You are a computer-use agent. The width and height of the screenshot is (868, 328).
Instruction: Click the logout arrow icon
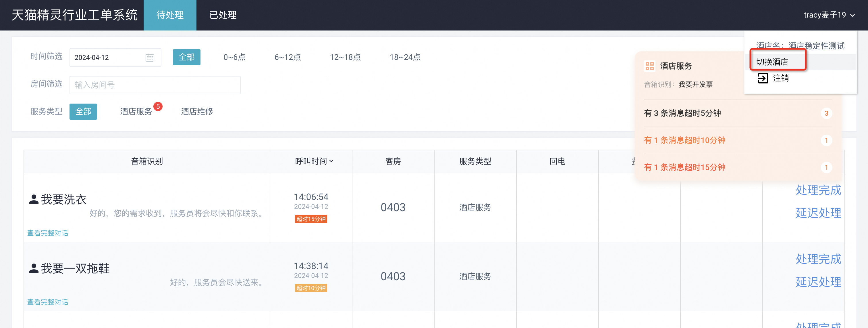(x=763, y=78)
